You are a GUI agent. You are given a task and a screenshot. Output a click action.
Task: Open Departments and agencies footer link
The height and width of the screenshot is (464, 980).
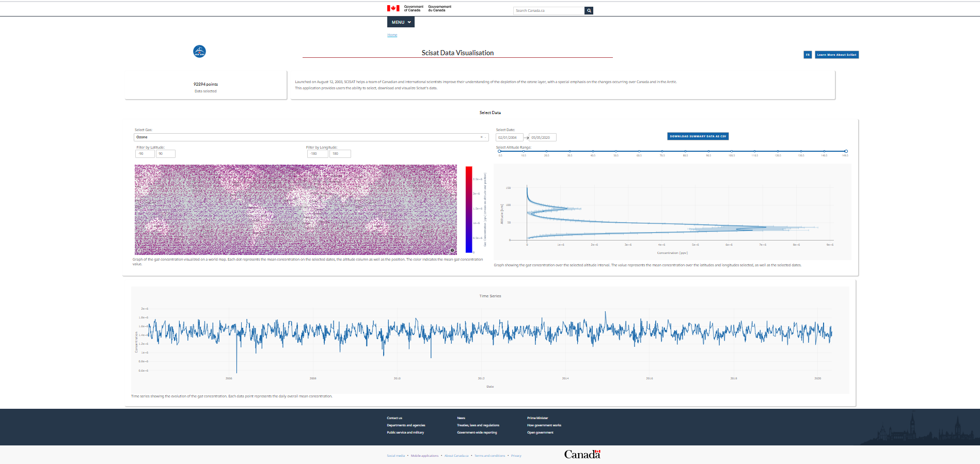[x=406, y=425]
